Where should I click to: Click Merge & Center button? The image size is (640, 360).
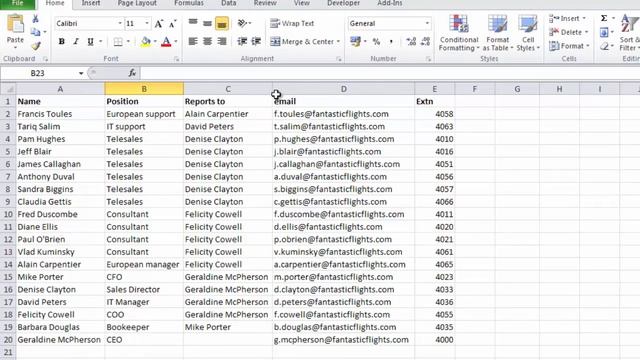[x=302, y=42]
